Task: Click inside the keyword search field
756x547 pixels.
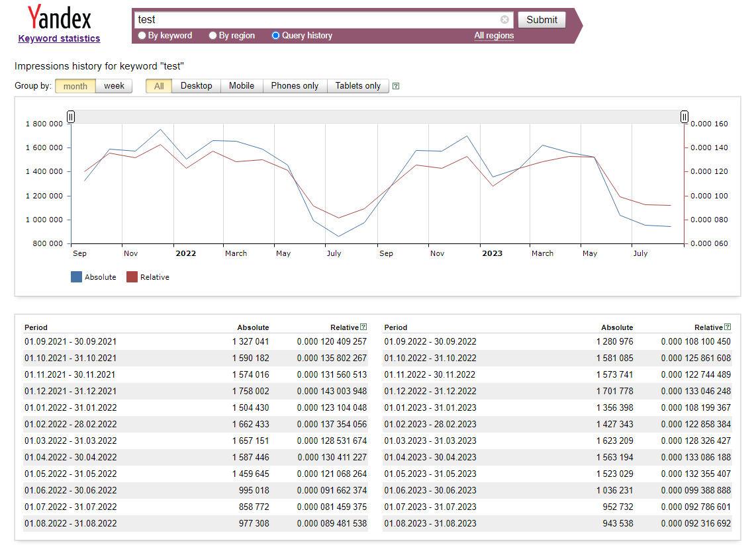Action: tap(318, 19)
